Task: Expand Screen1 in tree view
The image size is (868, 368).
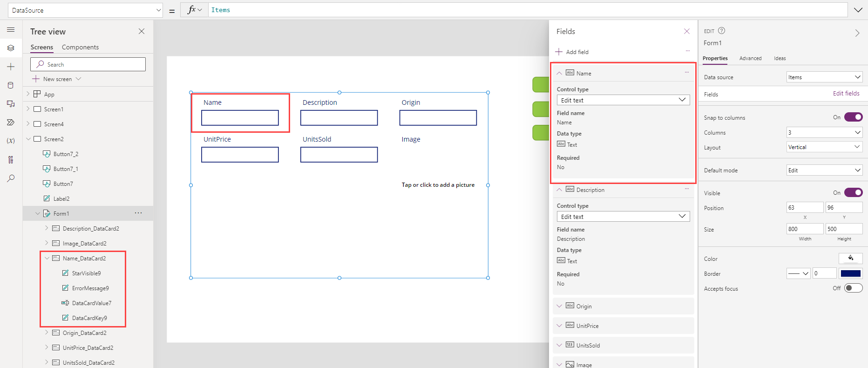Action: [x=28, y=109]
